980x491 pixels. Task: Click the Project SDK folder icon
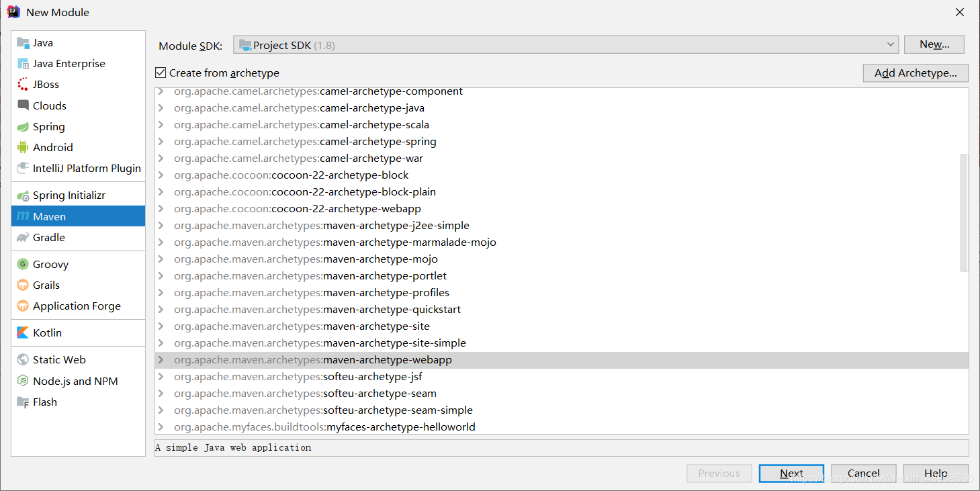(x=245, y=45)
